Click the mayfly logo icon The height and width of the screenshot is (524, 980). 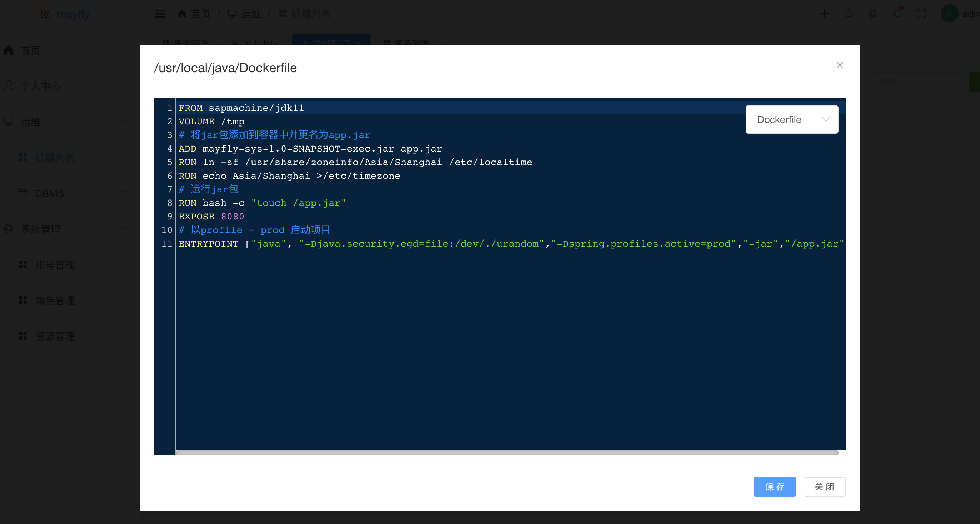[46, 14]
